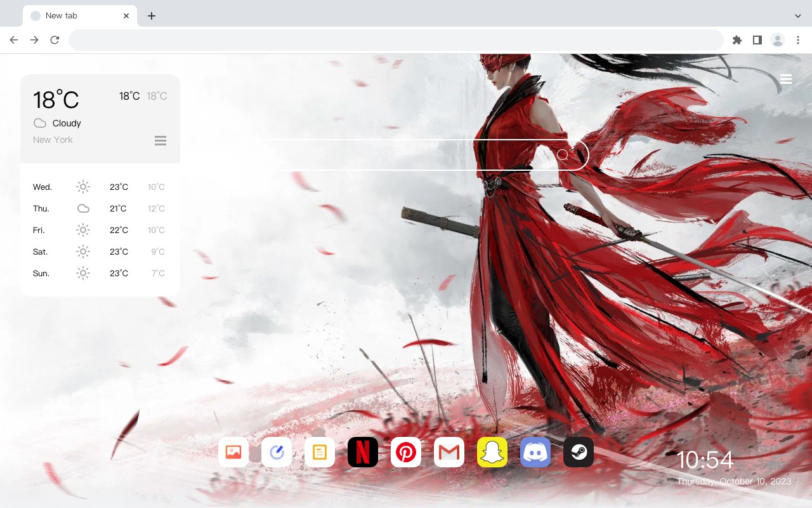The width and height of the screenshot is (812, 508).
Task: Open the browser Extensions puzzle icon
Action: coord(737,40)
